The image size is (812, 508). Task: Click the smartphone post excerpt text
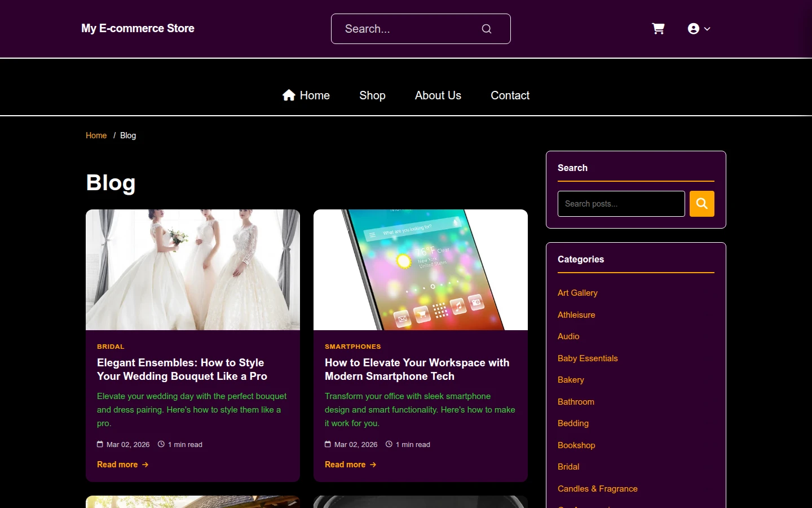pos(420,410)
